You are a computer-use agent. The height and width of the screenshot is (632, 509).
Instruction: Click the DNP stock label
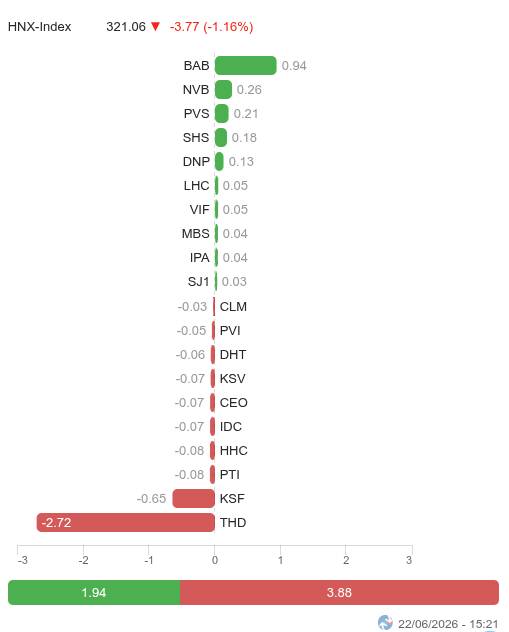196,162
